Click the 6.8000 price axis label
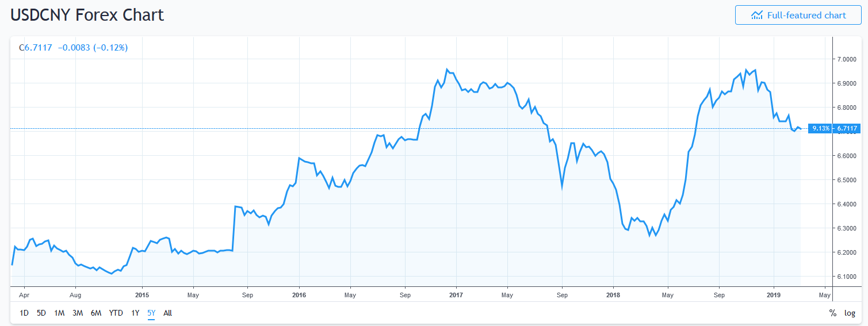868x326 pixels. pyautogui.click(x=848, y=108)
